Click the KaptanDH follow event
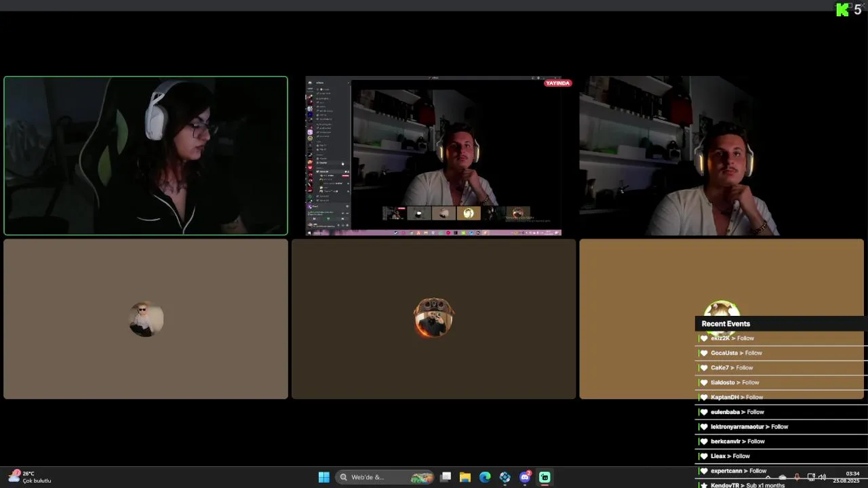The width and height of the screenshot is (868, 488). (781, 397)
